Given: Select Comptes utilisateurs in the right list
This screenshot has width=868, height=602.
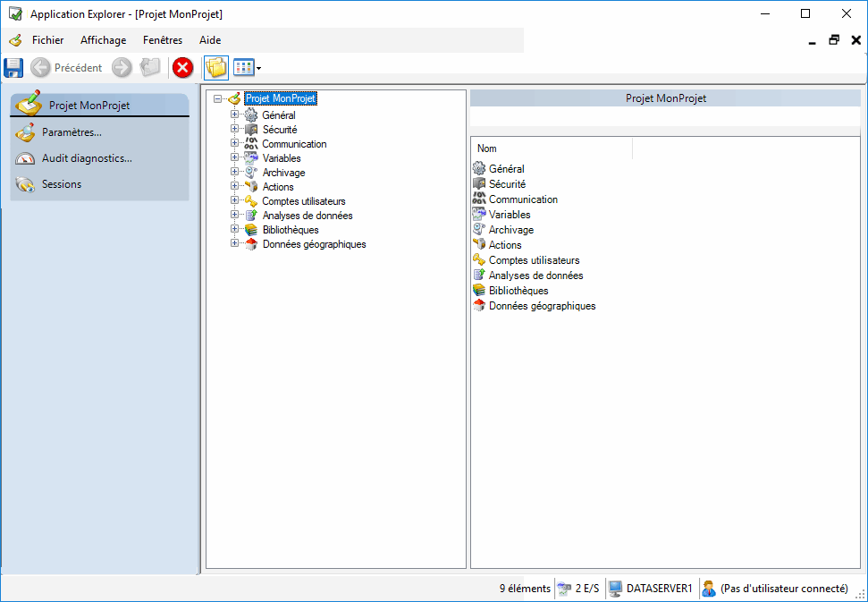Looking at the screenshot, I should coord(535,259).
